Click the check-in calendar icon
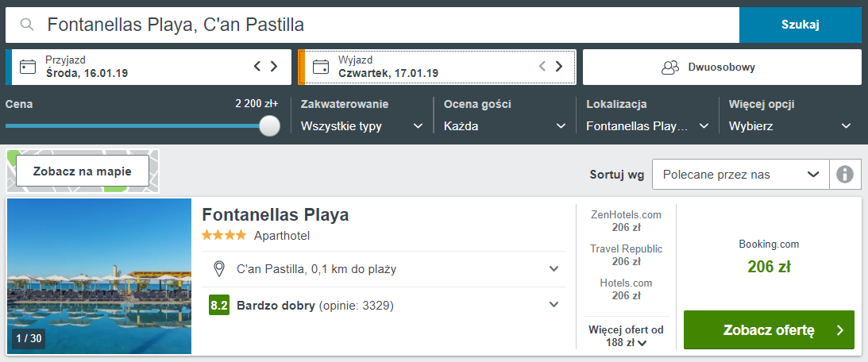The width and height of the screenshot is (868, 362). (29, 67)
